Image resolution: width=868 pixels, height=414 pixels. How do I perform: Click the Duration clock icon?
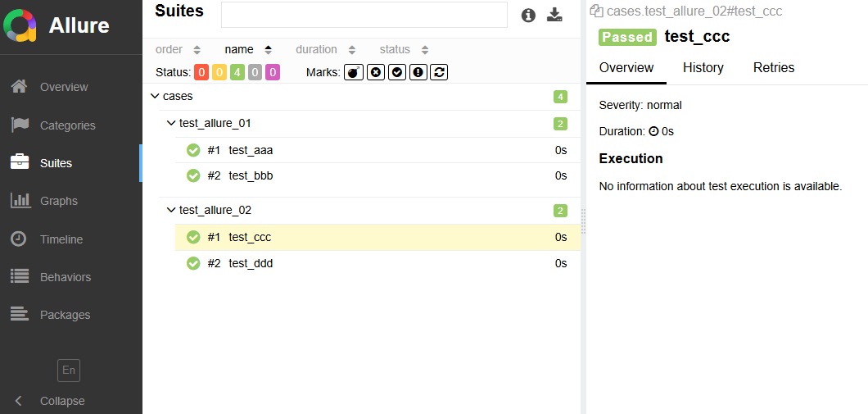(x=653, y=132)
